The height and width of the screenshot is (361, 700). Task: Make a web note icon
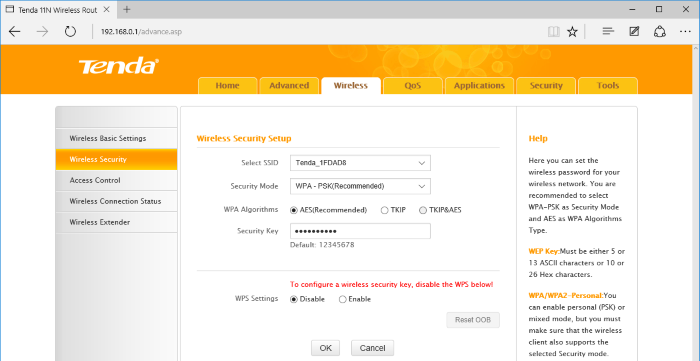pyautogui.click(x=634, y=32)
